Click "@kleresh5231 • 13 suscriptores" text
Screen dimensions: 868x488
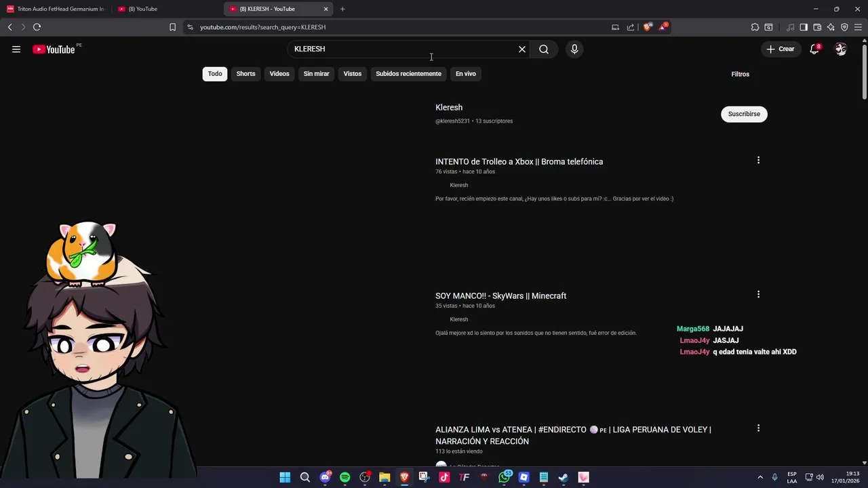474,121
